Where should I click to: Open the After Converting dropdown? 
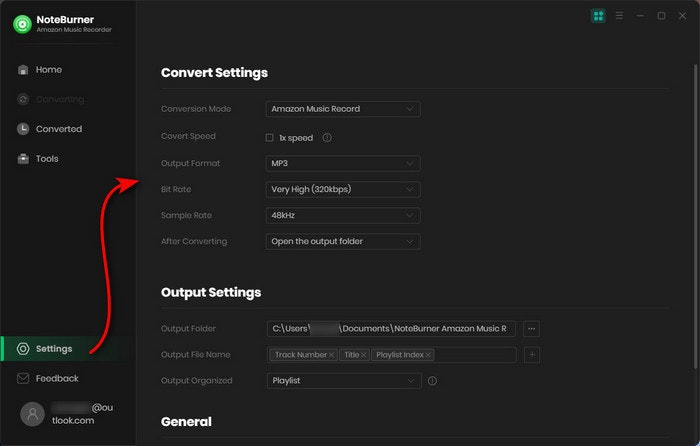pos(343,242)
